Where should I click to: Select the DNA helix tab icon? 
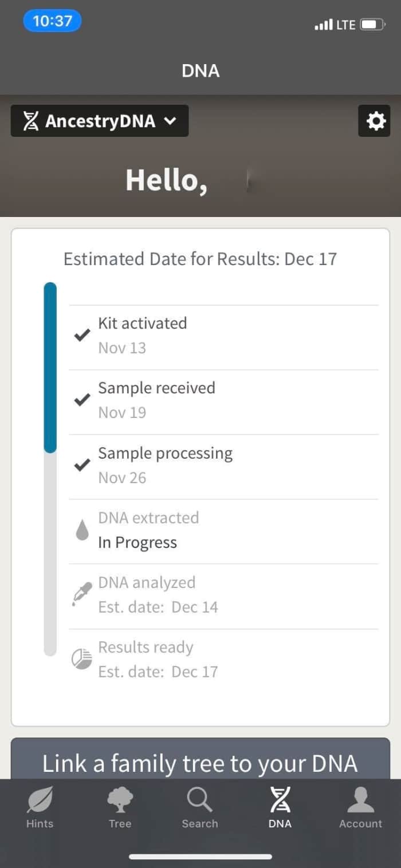click(280, 800)
